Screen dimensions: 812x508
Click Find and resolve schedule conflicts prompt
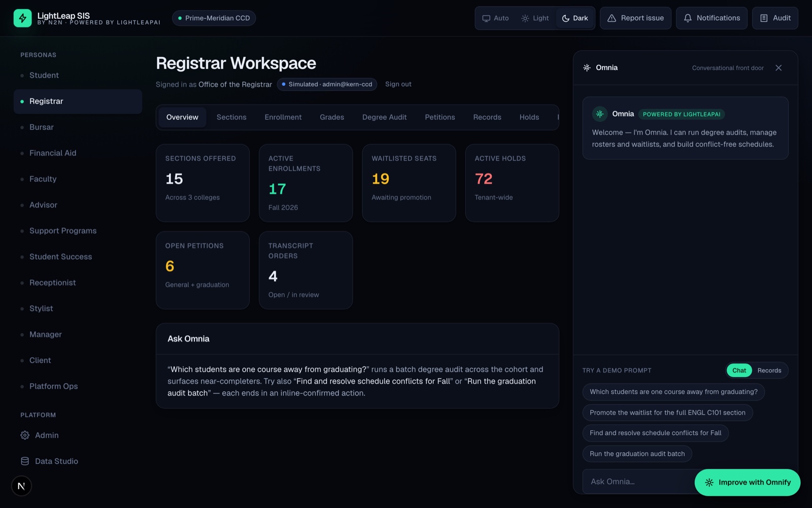[655, 433]
